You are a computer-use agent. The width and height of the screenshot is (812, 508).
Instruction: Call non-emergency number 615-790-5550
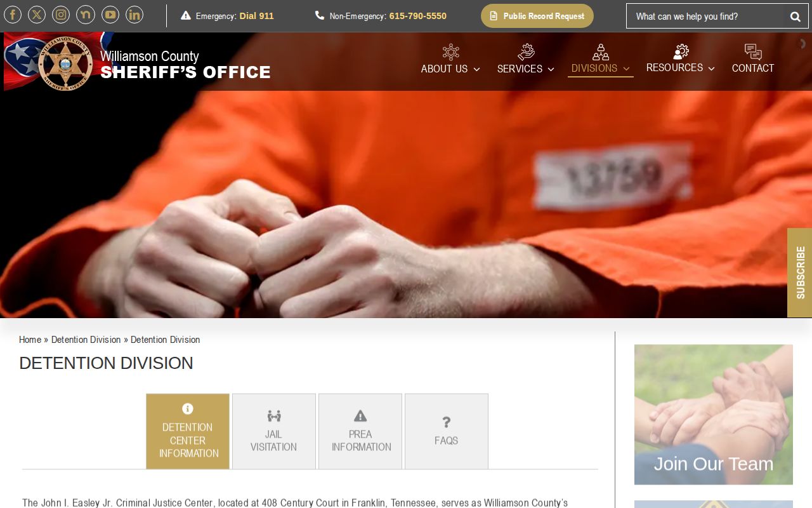coord(418,16)
